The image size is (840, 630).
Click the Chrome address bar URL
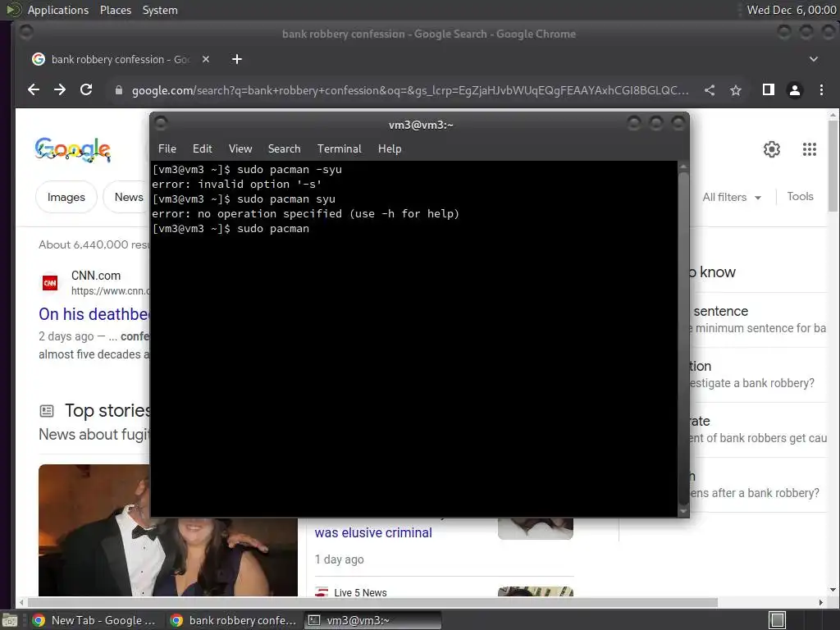(410, 90)
